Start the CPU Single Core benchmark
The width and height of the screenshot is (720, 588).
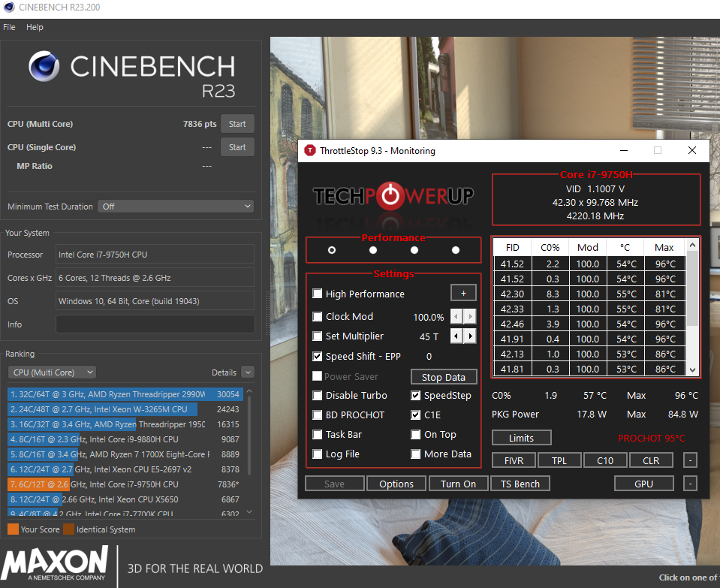coord(237,147)
